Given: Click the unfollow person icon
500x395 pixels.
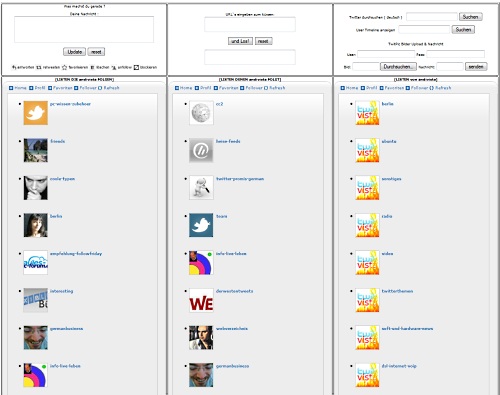Looking at the screenshot, I should pos(114,67).
